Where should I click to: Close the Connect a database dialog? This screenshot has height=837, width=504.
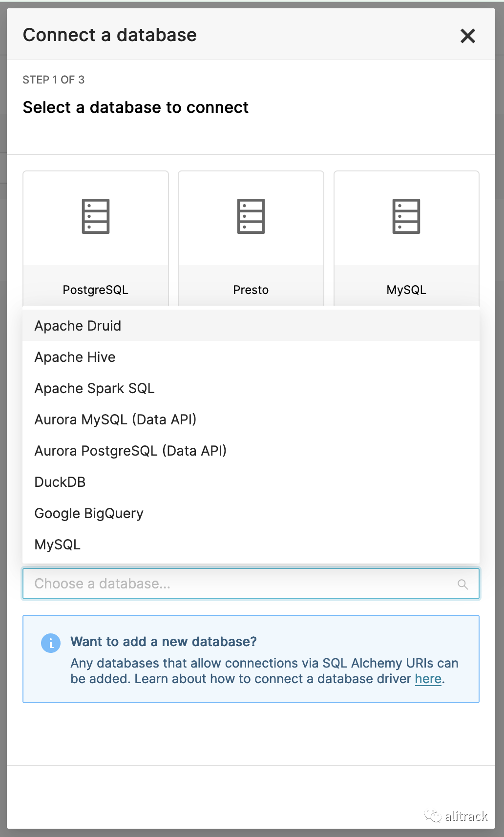[x=467, y=36]
